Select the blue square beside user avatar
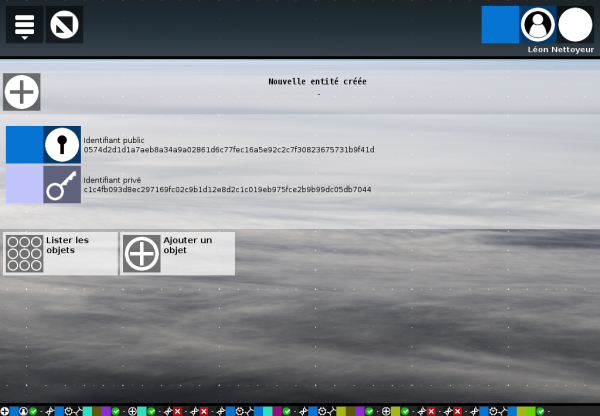 point(500,25)
